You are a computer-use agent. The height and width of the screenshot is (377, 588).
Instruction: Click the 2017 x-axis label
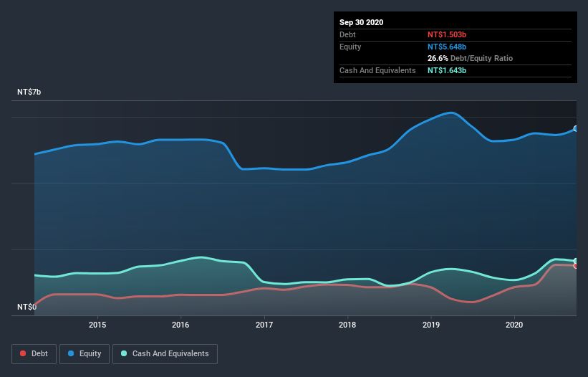coord(264,325)
